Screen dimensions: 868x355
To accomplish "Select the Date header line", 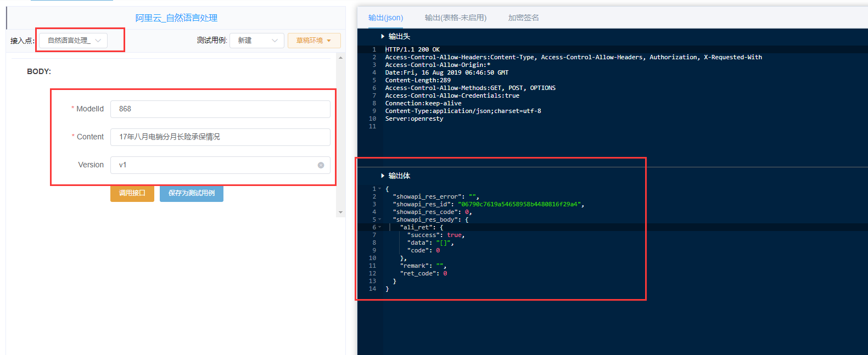I will (447, 72).
